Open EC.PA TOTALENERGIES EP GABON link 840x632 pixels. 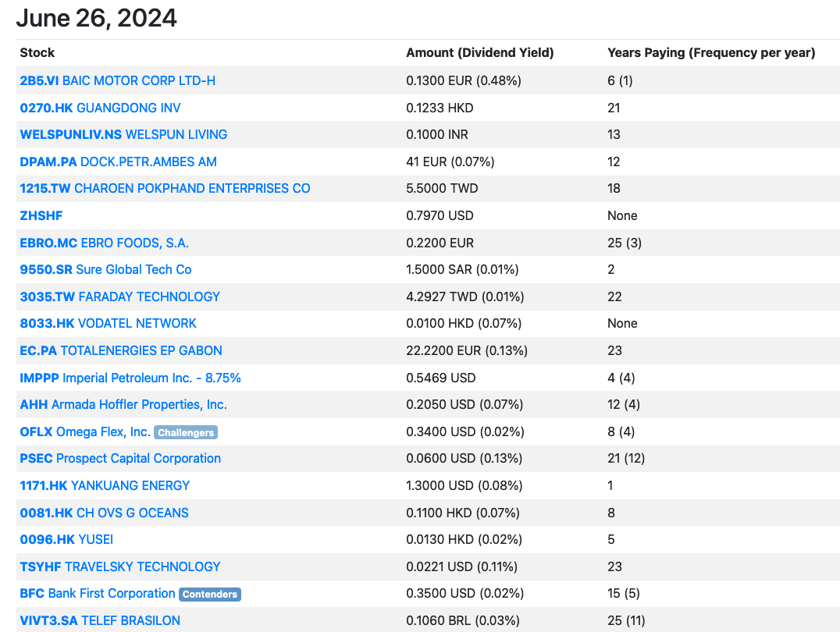[x=121, y=351]
